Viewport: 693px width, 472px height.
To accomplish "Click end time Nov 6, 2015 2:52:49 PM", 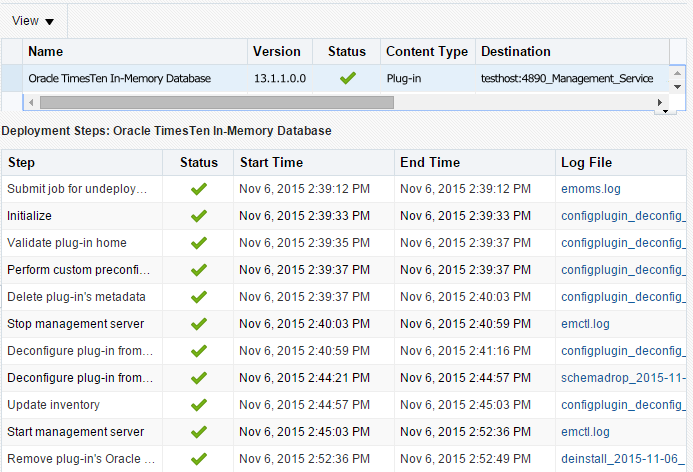I will coord(465,458).
